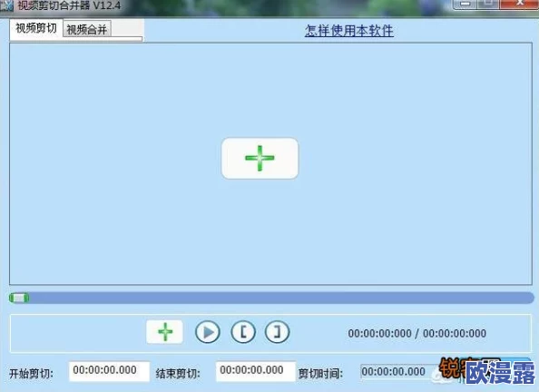The height and width of the screenshot is (392, 539).
Task: Click the large green plus in preview area
Action: 260,158
